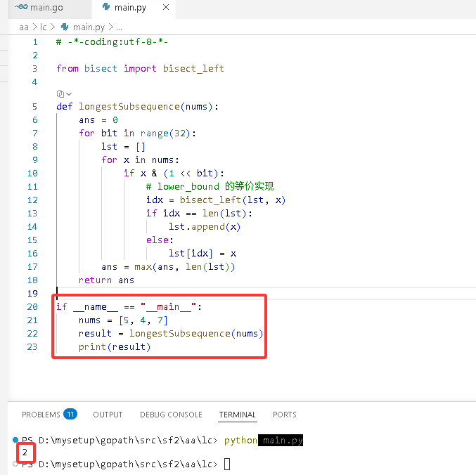The width and height of the screenshot is (476, 475).
Task: Close the main.py tab
Action: click(166, 7)
